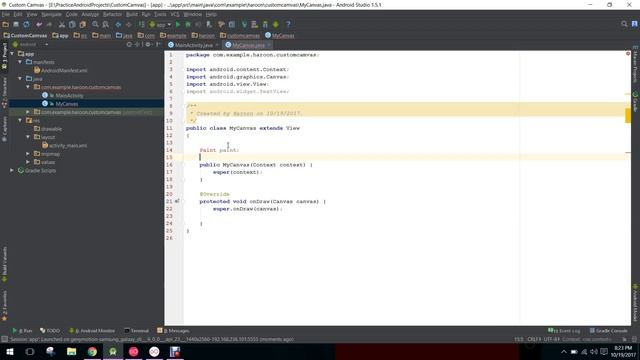The width and height of the screenshot is (640, 360).
Task: Open the Android project view dropdown
Action: (30, 44)
